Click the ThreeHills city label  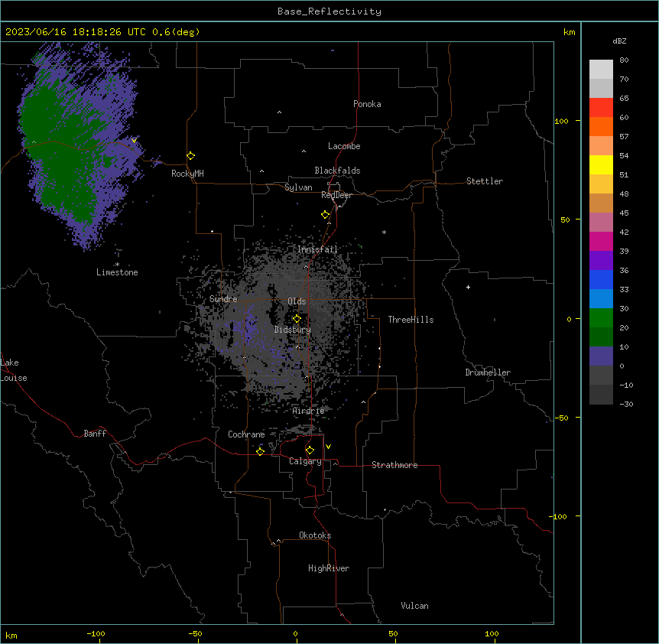[x=411, y=320]
